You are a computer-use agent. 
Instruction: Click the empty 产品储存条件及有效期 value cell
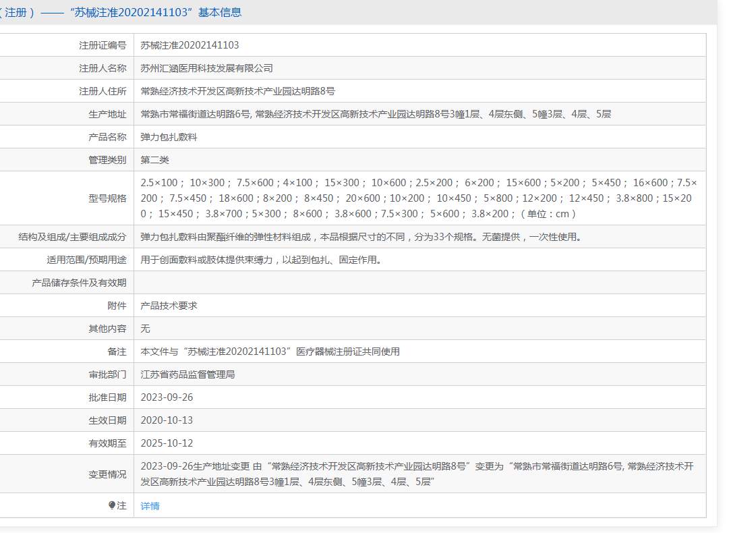click(418, 283)
